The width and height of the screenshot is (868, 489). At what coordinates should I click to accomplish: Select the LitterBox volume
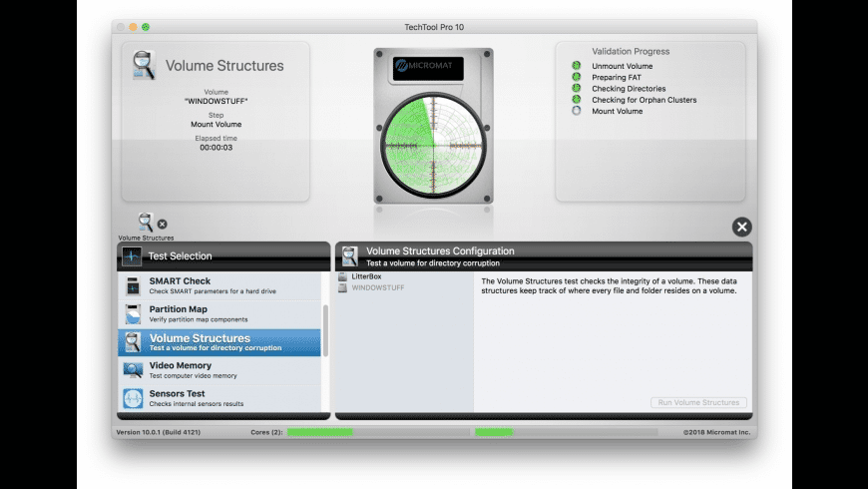405,276
